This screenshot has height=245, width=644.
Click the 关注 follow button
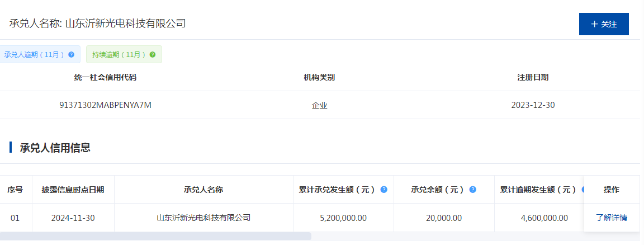[603, 24]
